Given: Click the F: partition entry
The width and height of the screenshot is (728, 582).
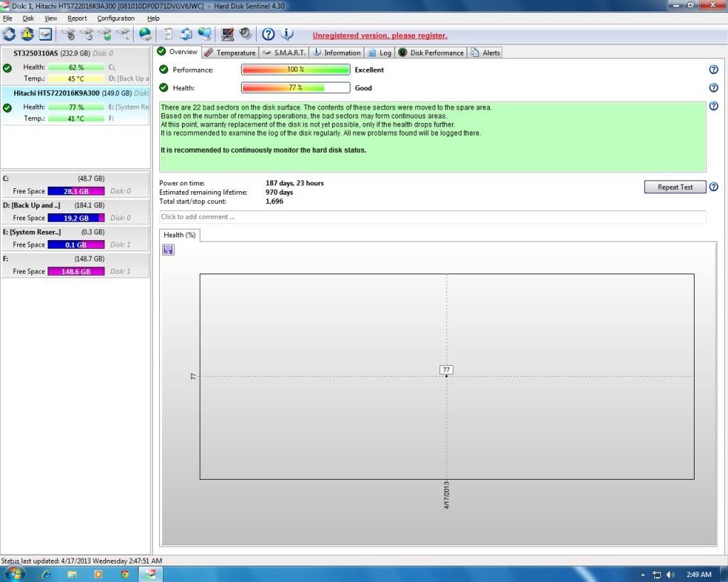Looking at the screenshot, I should pos(75,265).
